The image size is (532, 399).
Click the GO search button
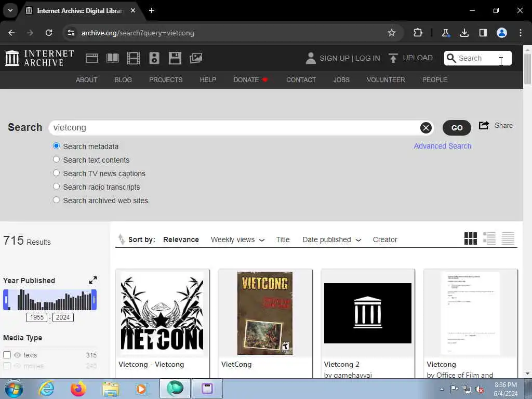click(x=457, y=128)
